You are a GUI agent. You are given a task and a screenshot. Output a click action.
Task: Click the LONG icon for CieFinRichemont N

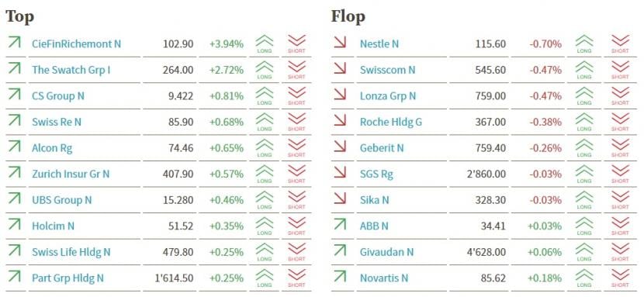tap(265, 44)
